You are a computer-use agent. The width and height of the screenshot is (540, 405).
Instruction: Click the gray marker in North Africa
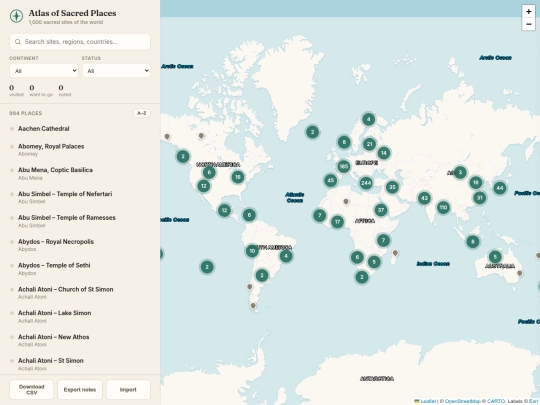(346, 202)
